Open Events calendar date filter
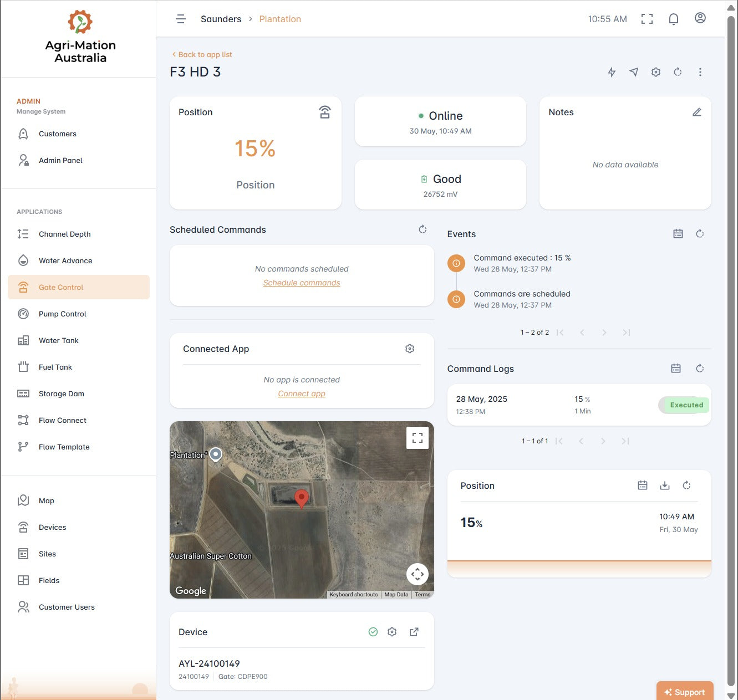This screenshot has height=700, width=738. 678,234
